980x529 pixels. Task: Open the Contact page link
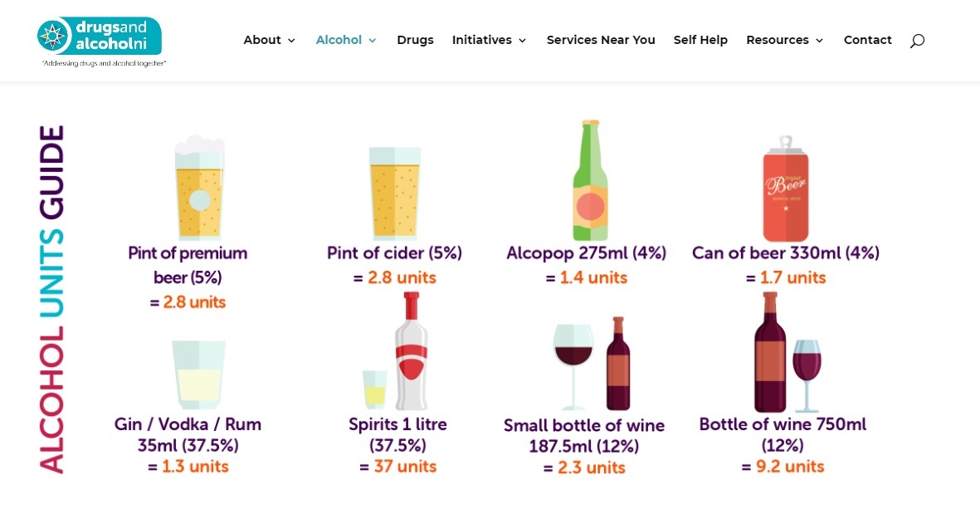867,40
